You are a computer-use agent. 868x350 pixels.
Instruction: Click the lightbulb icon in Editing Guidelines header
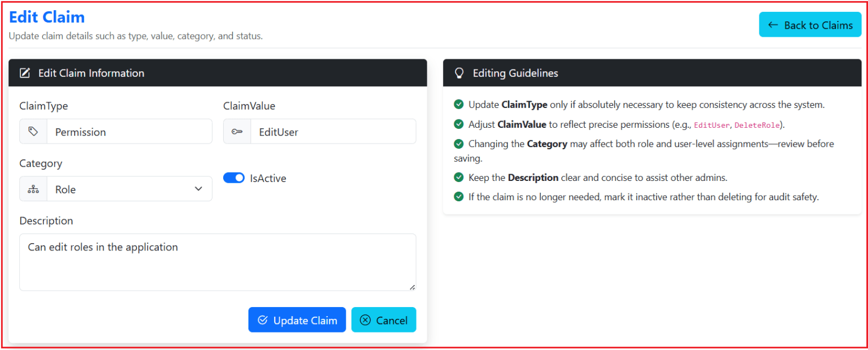pos(459,72)
